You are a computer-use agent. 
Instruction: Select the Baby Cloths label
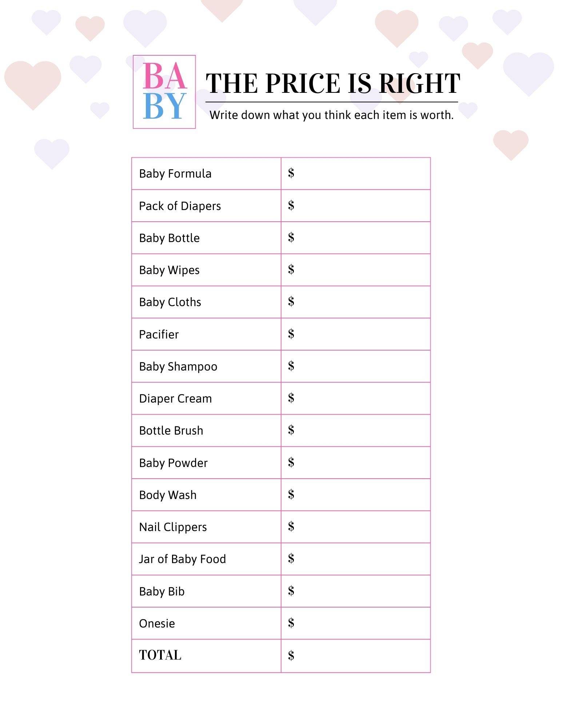(x=170, y=302)
